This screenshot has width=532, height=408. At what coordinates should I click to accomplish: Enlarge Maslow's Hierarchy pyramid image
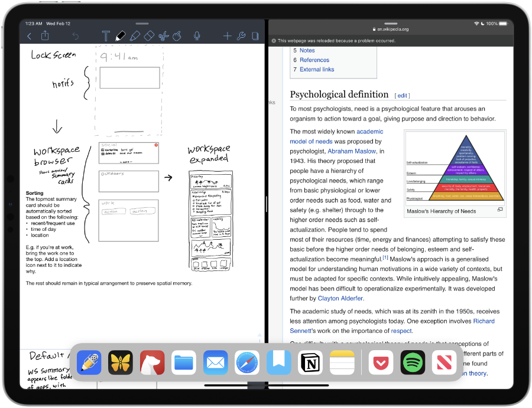(x=455, y=168)
